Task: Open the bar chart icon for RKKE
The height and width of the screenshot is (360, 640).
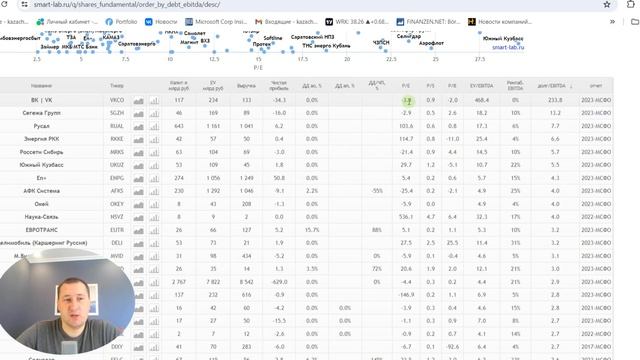Action: tap(154, 140)
